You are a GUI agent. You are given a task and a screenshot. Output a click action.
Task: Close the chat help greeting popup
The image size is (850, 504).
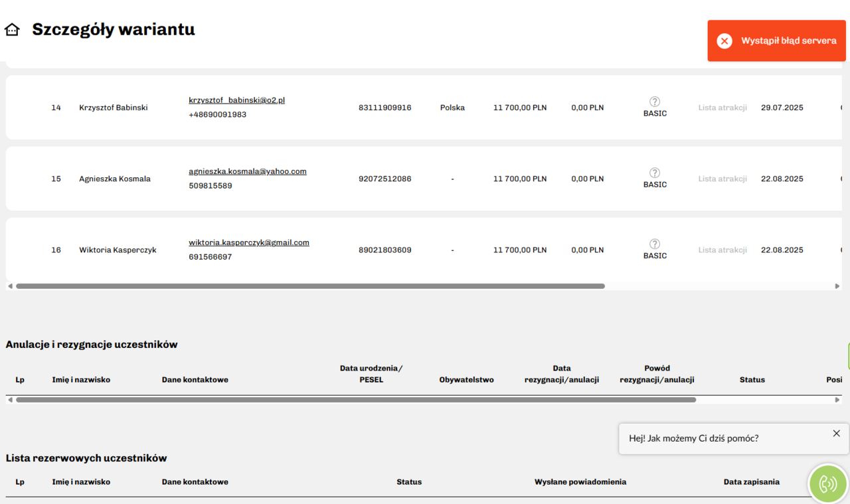tap(836, 434)
